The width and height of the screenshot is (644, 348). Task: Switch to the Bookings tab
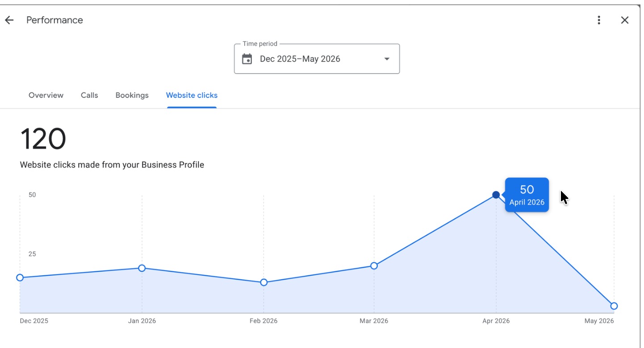click(132, 95)
